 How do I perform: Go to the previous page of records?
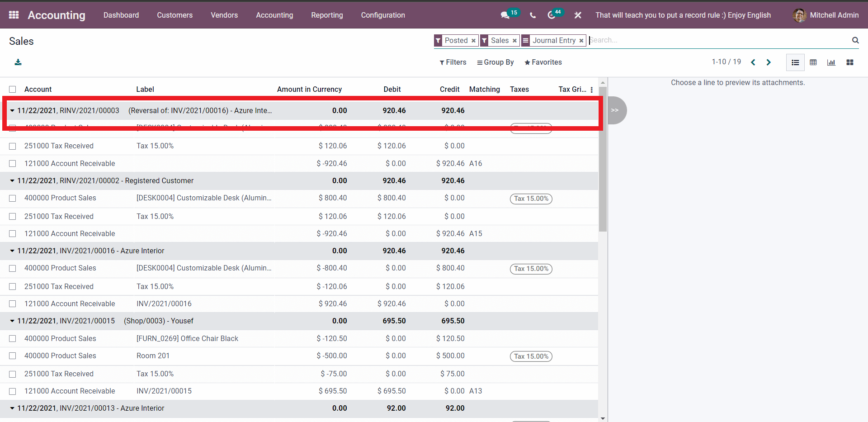click(x=753, y=62)
